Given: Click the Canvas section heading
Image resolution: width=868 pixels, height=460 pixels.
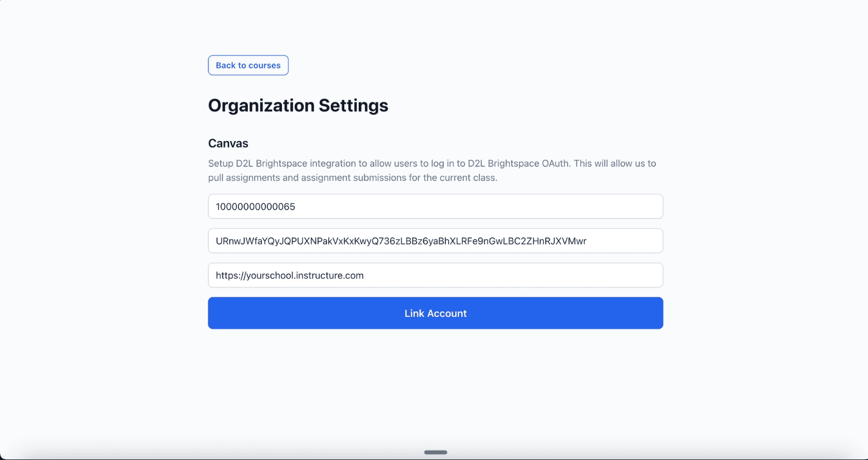Looking at the screenshot, I should tap(228, 143).
